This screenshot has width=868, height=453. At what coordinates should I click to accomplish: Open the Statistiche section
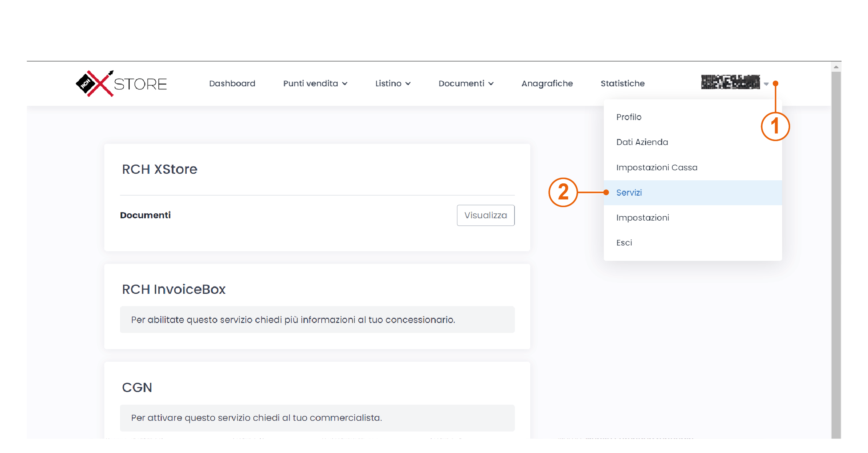coord(622,83)
